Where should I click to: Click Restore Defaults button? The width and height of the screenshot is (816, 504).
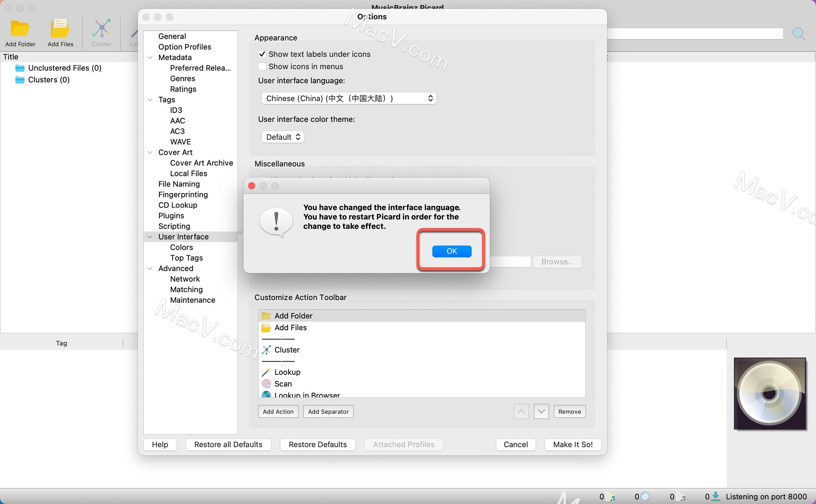pyautogui.click(x=318, y=445)
